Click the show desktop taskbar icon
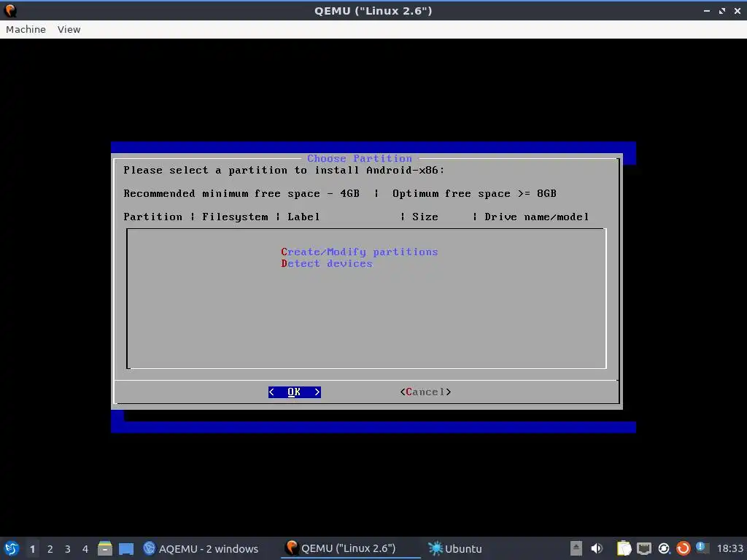Screen dimensions: 747x560 point(126,548)
